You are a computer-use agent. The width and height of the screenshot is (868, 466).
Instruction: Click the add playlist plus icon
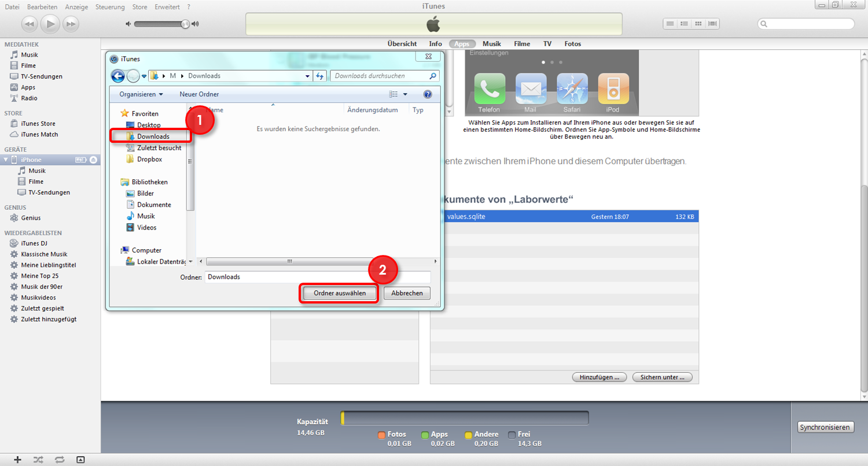[17, 460]
